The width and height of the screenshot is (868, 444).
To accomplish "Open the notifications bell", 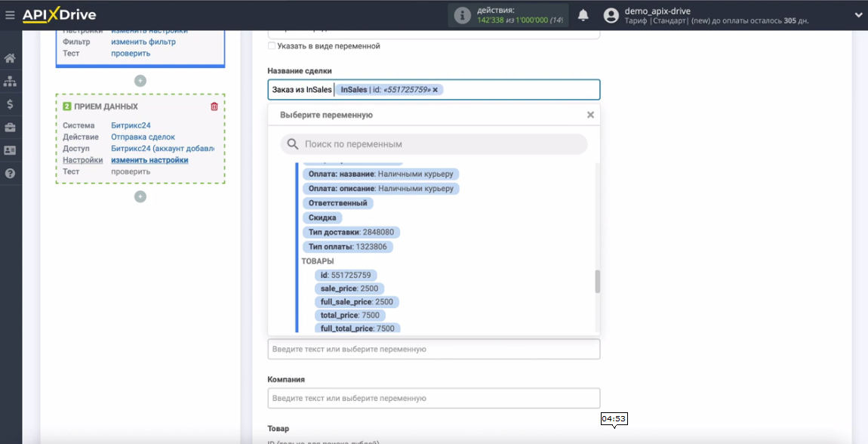I will point(583,16).
